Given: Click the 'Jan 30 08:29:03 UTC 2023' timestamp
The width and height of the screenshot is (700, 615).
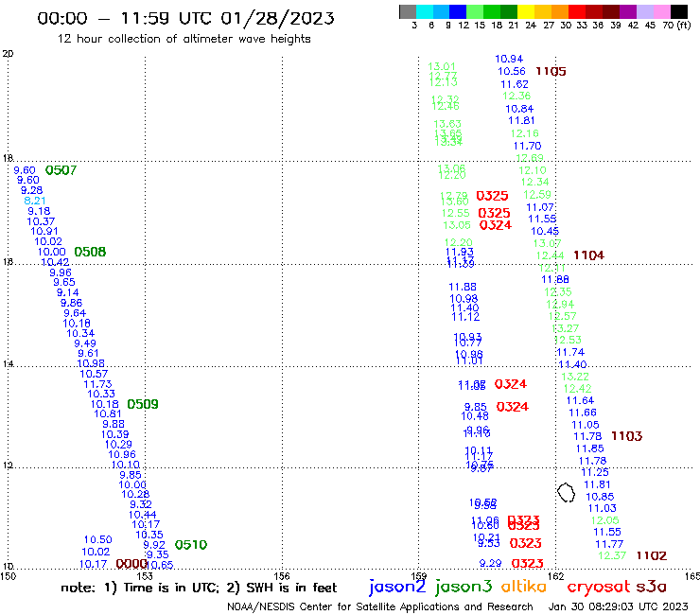Looking at the screenshot, I should (x=619, y=606).
